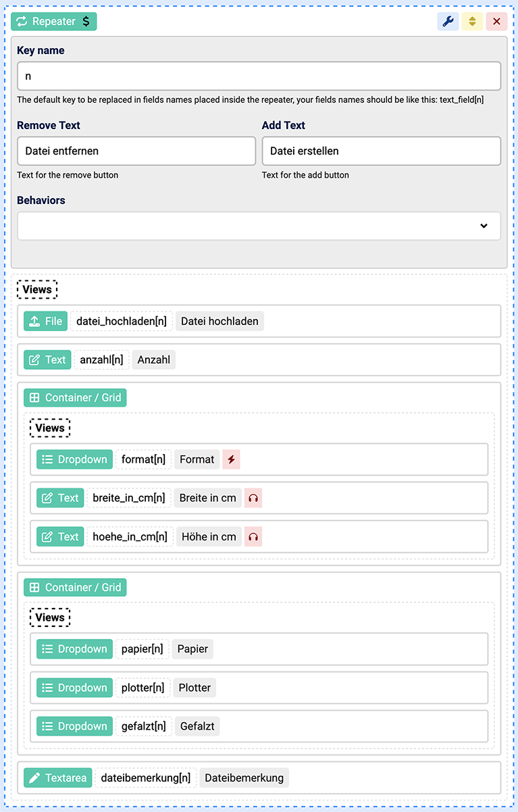
Task: Click the yellow collapse/expand arrows icon
Action: 472,22
